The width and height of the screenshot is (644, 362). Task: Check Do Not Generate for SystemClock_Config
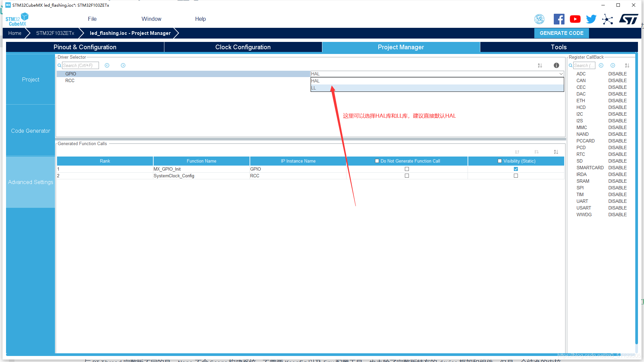(407, 176)
